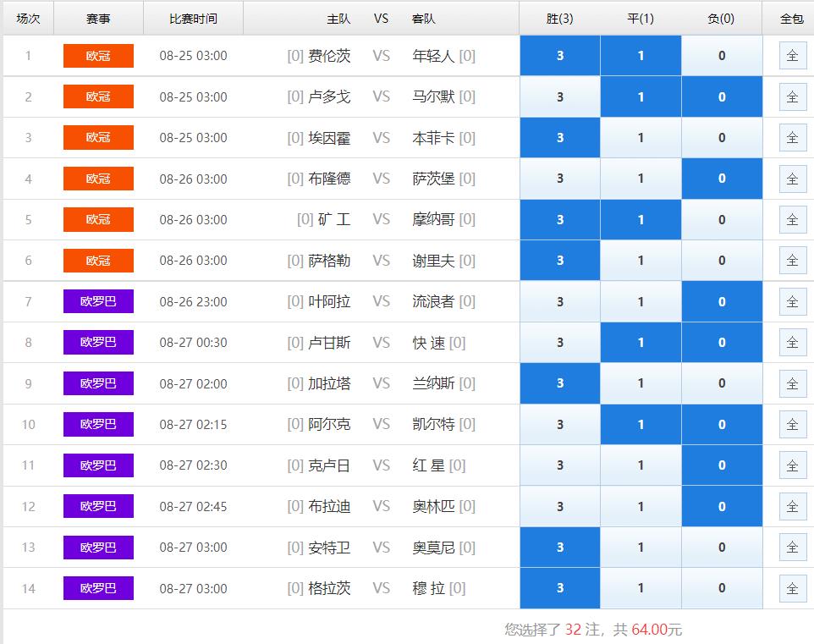The height and width of the screenshot is (644, 814).
Task: Toggle draw (1) for match 11 克卢日
Action: click(641, 465)
